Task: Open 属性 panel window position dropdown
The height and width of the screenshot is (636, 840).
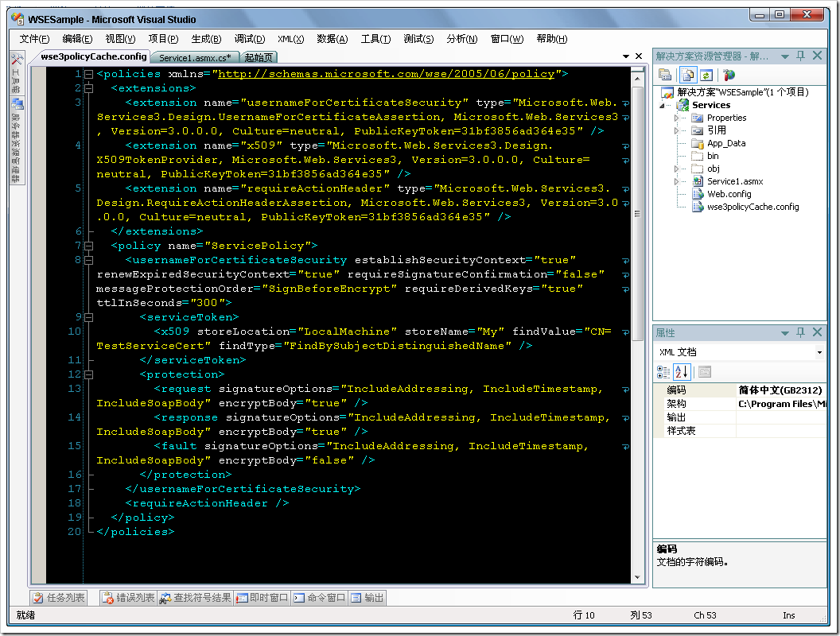Action: (785, 333)
